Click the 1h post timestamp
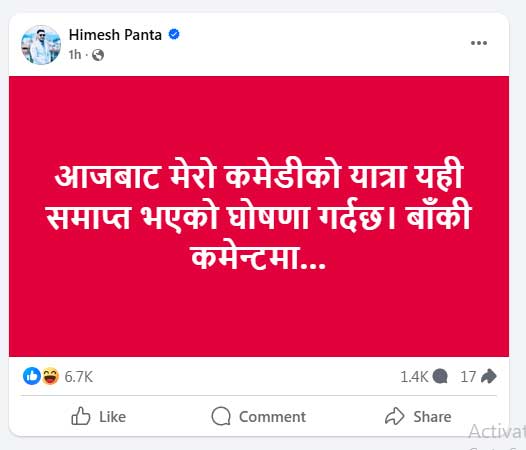Image resolution: width=526 pixels, height=450 pixels. pyautogui.click(x=75, y=54)
